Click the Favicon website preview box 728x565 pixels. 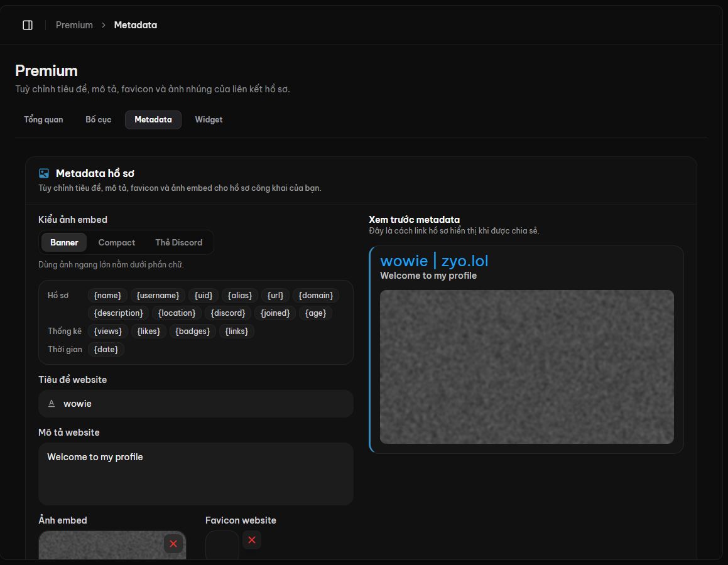(x=222, y=545)
